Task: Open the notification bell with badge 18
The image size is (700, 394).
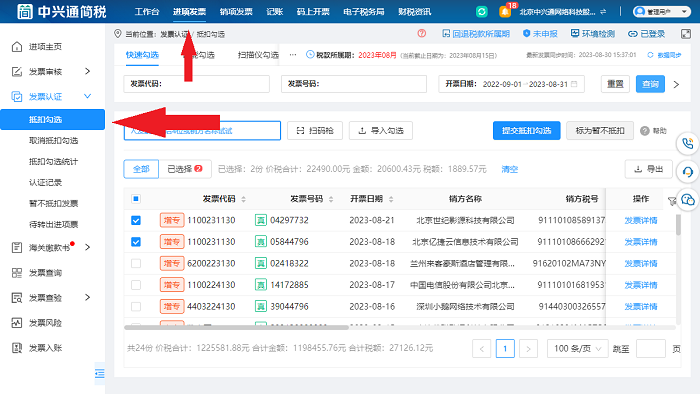Action: (505, 12)
